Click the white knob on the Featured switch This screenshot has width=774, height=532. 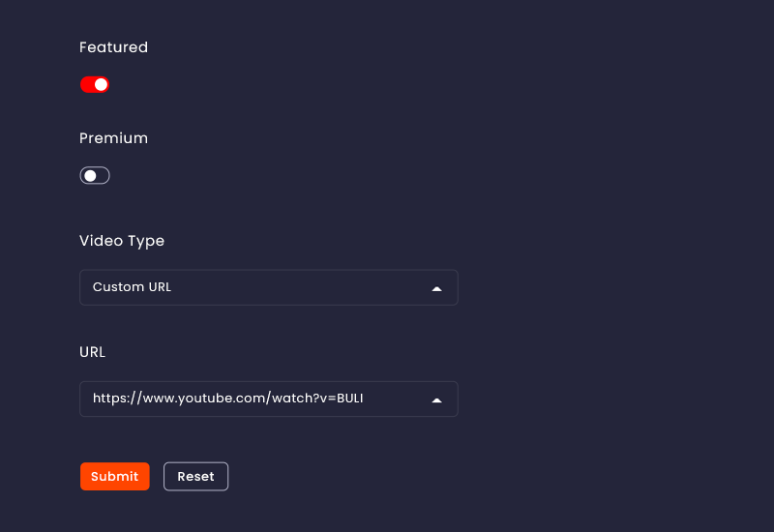pyautogui.click(x=101, y=84)
